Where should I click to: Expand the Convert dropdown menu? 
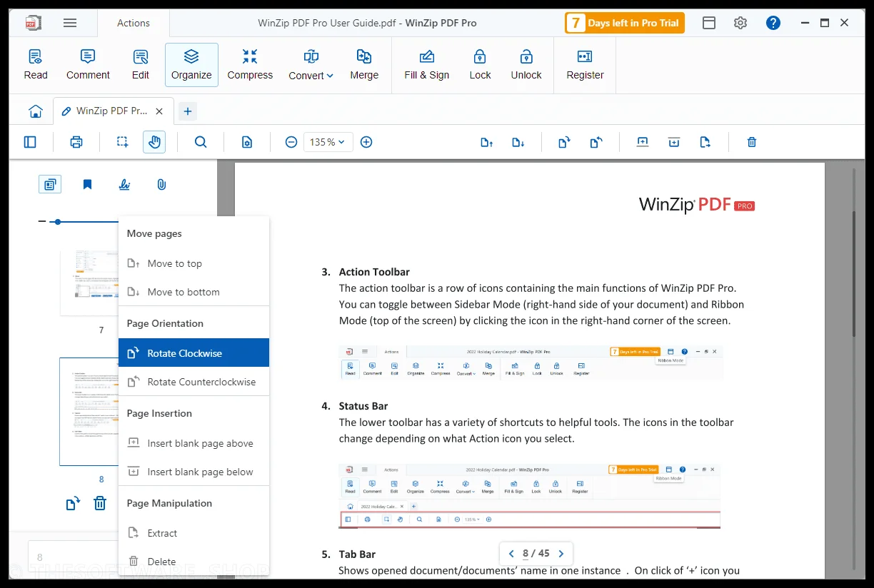[x=311, y=64]
